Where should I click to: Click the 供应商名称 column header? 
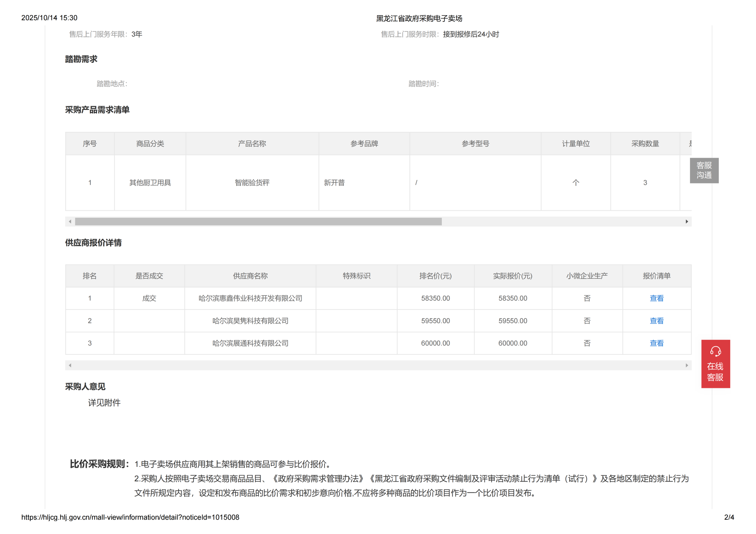(250, 276)
